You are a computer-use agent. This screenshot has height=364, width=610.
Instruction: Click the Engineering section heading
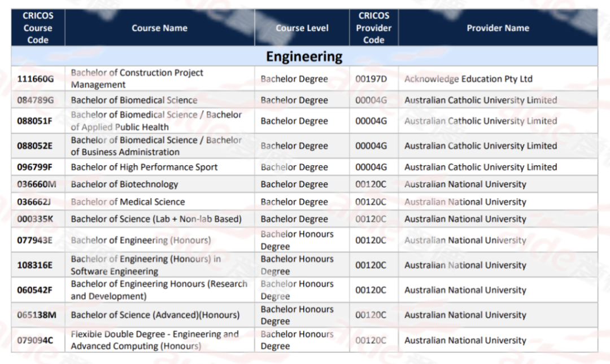coord(304,56)
